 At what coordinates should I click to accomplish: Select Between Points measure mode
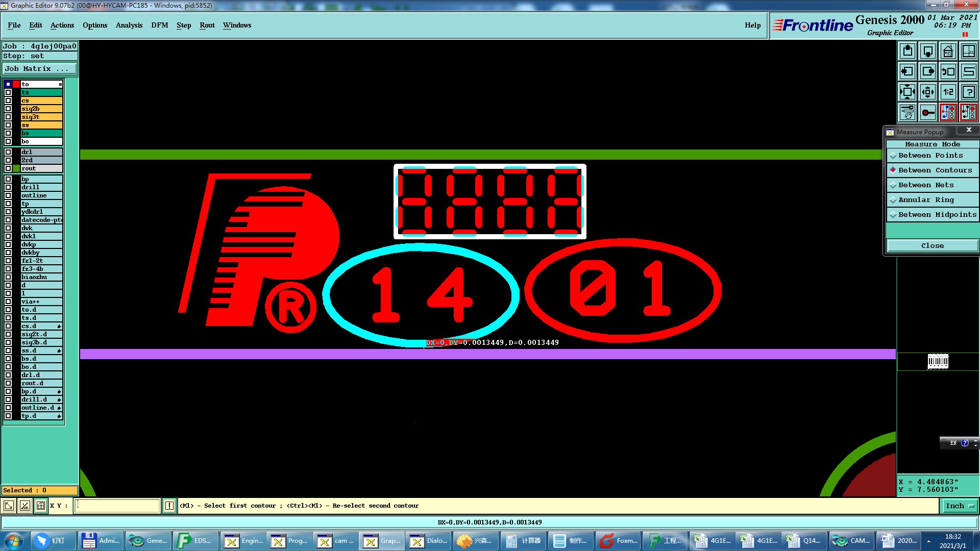click(932, 156)
